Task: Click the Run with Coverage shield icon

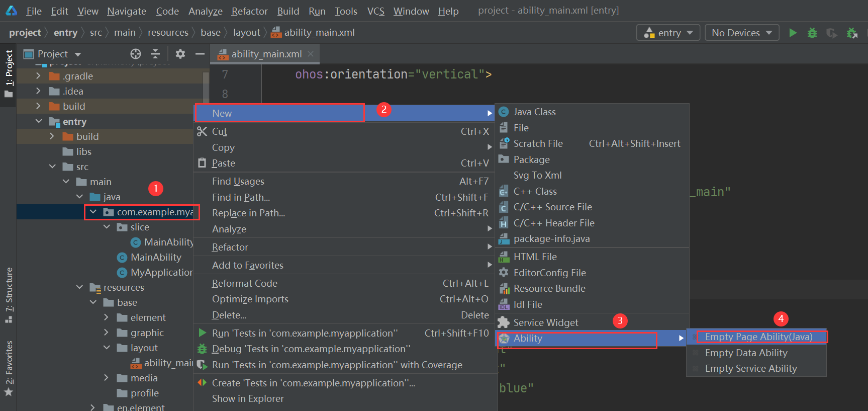Action: click(x=832, y=33)
